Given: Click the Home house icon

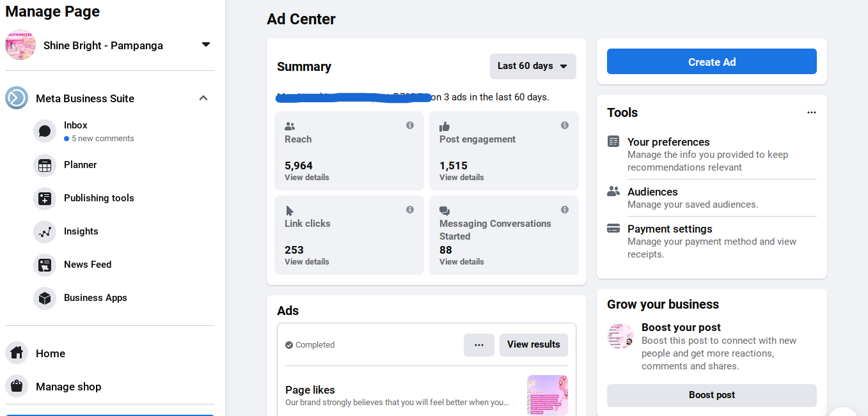Looking at the screenshot, I should point(17,353).
